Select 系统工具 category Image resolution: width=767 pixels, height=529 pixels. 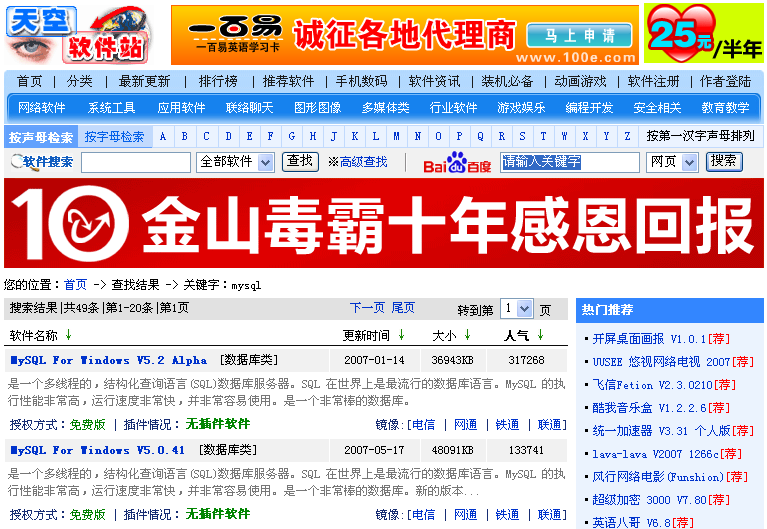point(112,108)
